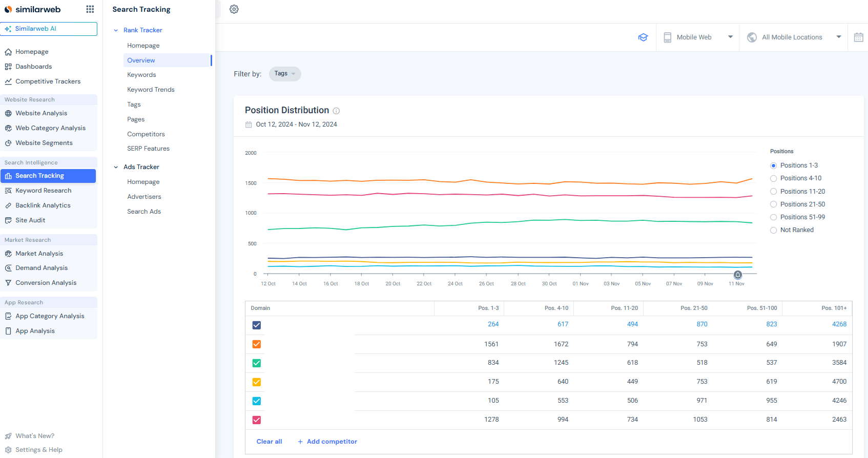Screen dimensions: 868x458
Task: Go to Keyword Trends page
Action: click(151, 90)
